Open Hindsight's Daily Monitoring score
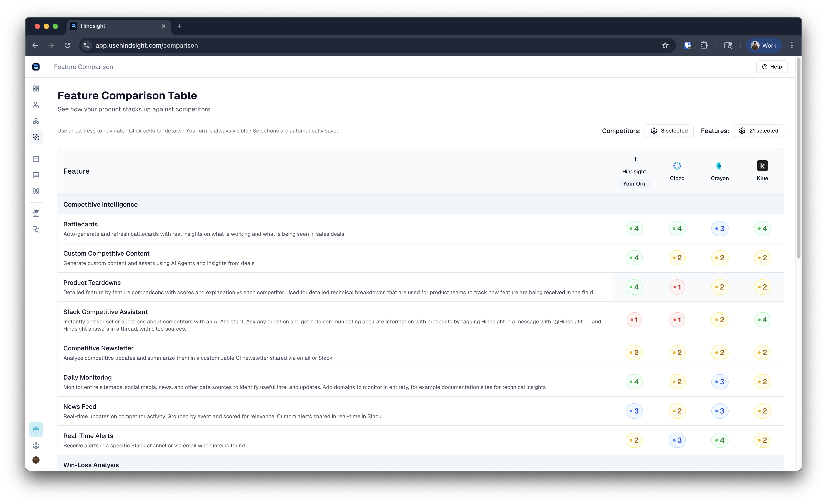Viewport: 827px width, 504px height. (634, 382)
